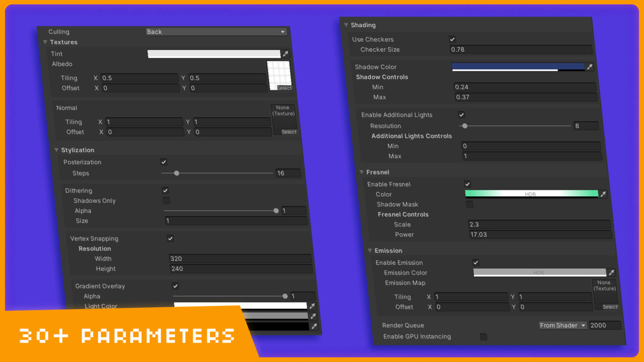Open the Light Color swatch
The height and width of the screenshot is (362, 644).
(x=240, y=306)
